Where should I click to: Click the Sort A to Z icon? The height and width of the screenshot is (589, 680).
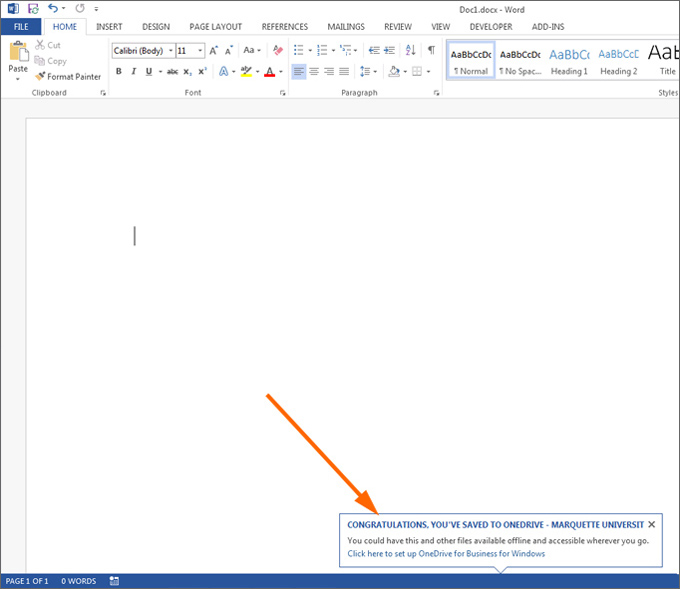pyautogui.click(x=410, y=50)
